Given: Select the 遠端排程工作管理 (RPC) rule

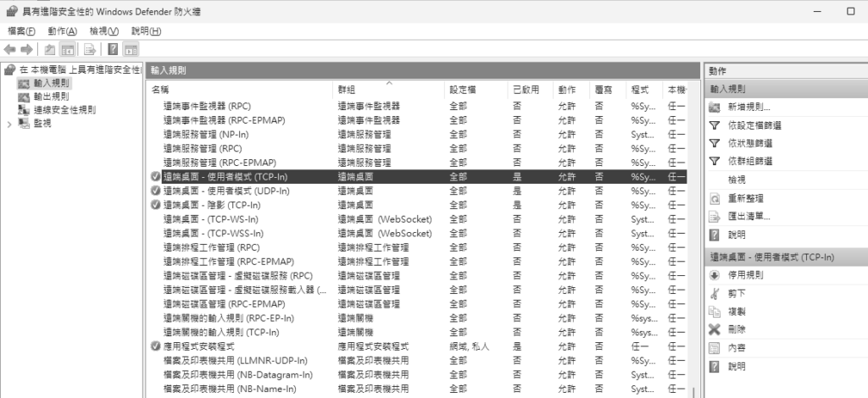Looking at the screenshot, I should [x=418, y=247].
